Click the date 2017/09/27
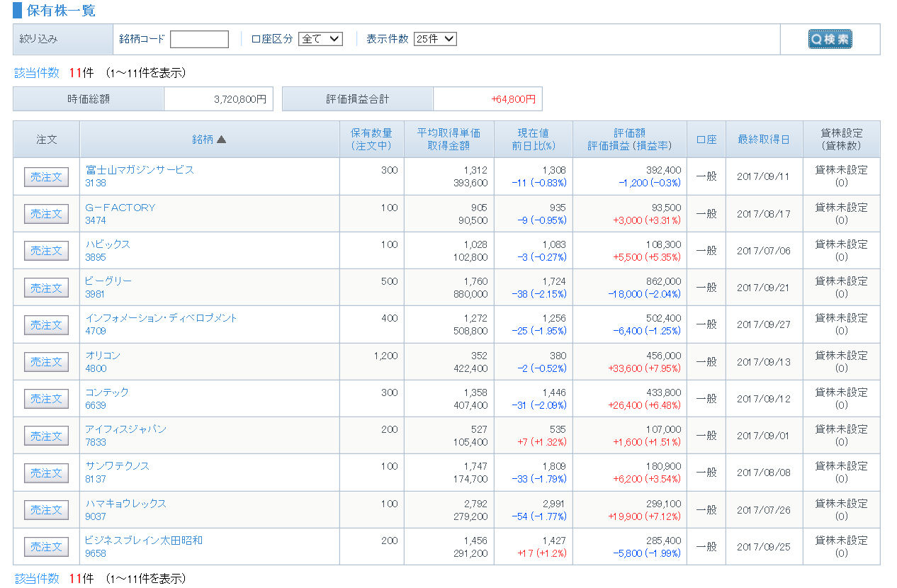This screenshot has width=897, height=588. 764,324
